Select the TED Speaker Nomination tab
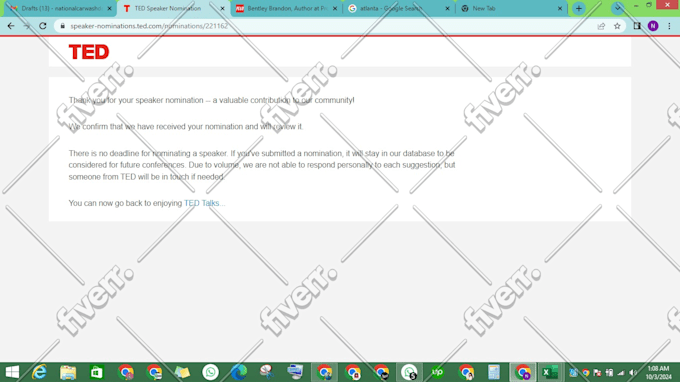The image size is (680, 382). (173, 8)
